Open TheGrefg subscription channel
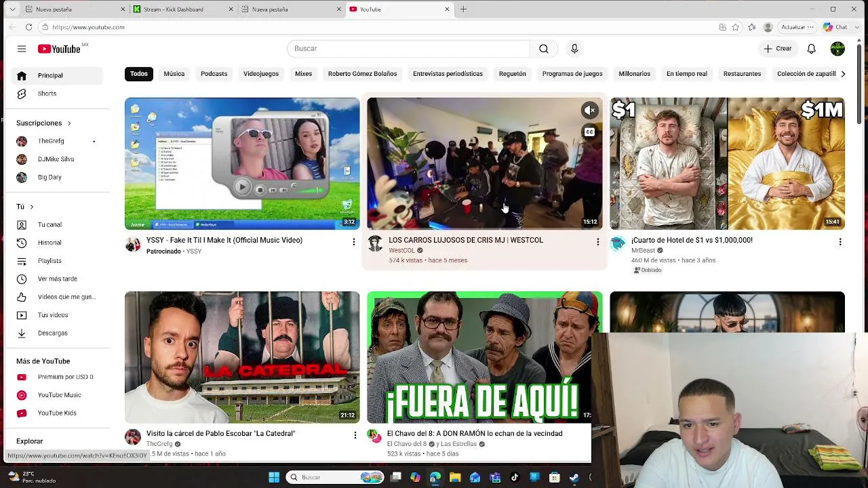Image resolution: width=868 pixels, height=488 pixels. (x=51, y=141)
